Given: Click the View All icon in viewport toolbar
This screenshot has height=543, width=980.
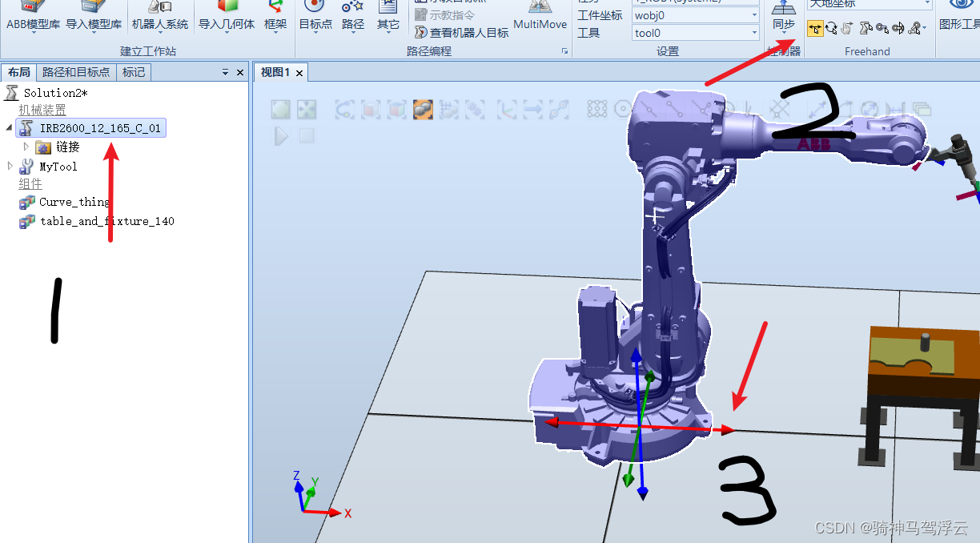Looking at the screenshot, I should (x=279, y=109).
